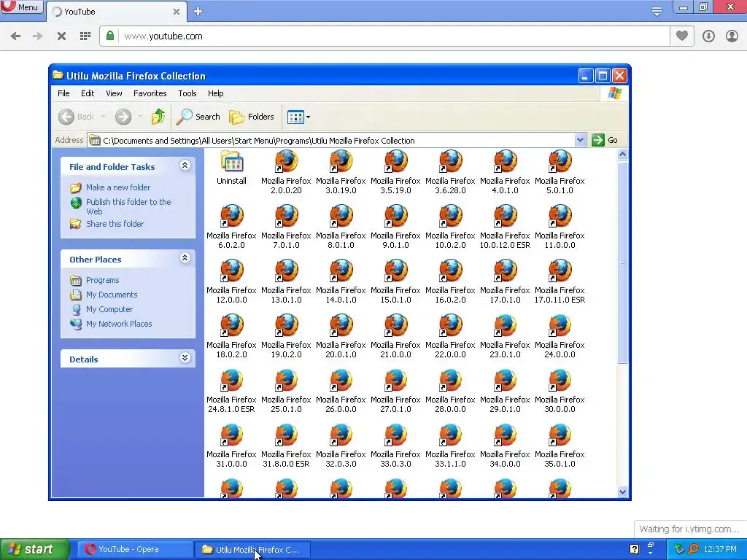Select Mozilla Firefox 11.0.0.0 shortcut
Viewport: 747px width, 560px height.
click(x=560, y=227)
